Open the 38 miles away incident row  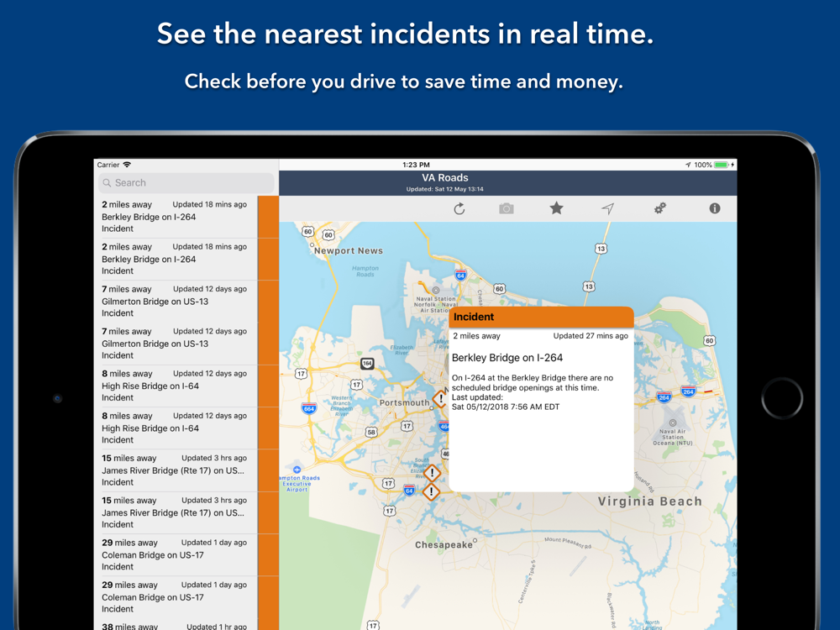pyautogui.click(x=186, y=625)
